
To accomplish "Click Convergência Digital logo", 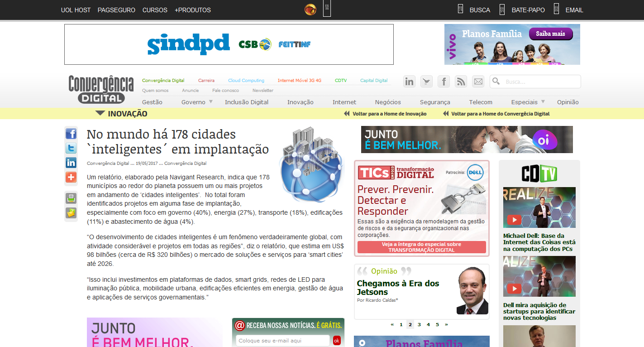I will (101, 89).
